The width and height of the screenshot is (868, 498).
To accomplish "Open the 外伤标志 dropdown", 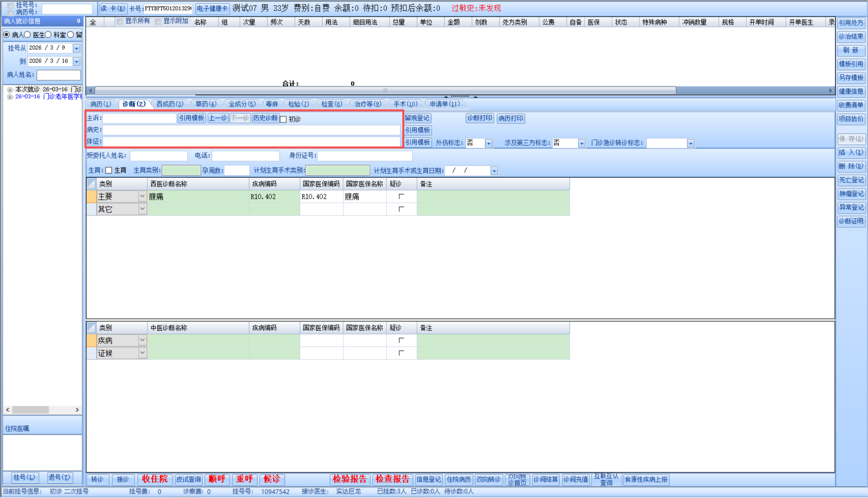I will click(x=488, y=143).
